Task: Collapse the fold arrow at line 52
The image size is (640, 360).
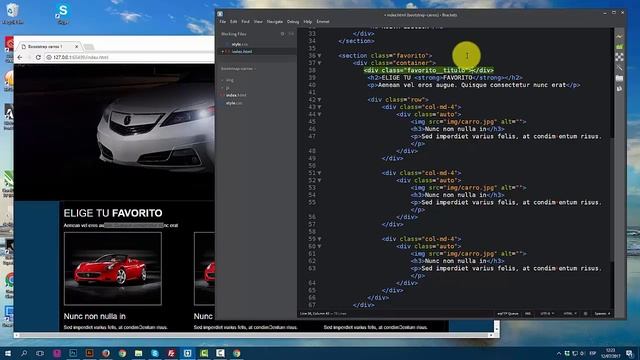Action: tap(319, 180)
